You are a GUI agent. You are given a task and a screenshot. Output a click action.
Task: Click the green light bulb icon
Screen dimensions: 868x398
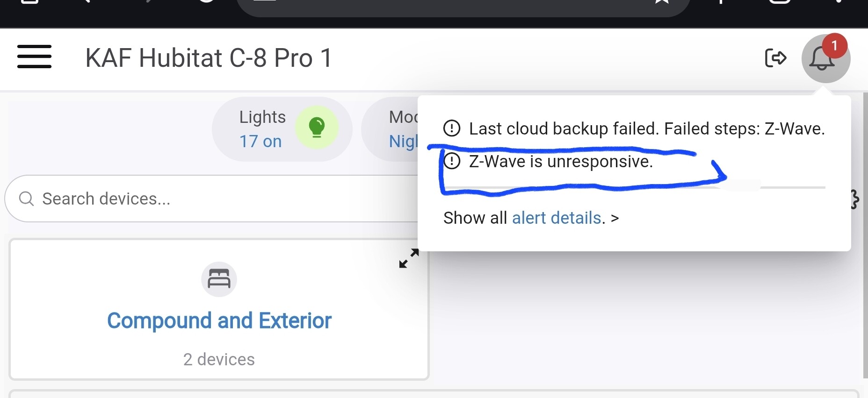317,127
